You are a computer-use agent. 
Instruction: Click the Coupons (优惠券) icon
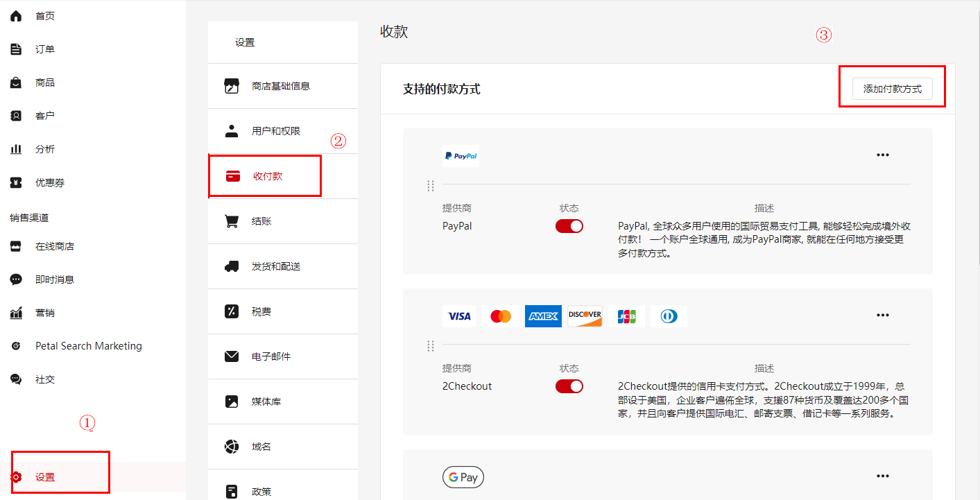(x=16, y=182)
